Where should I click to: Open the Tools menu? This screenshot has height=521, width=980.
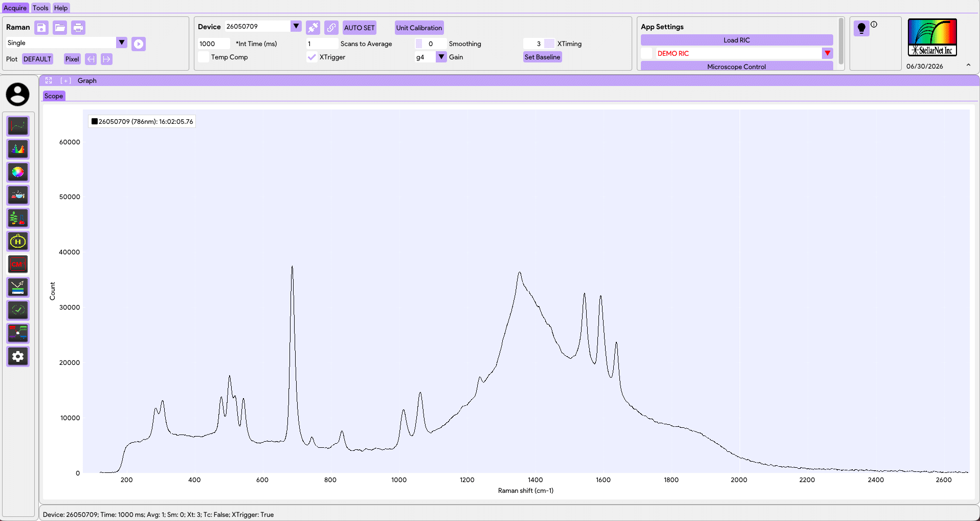point(40,8)
